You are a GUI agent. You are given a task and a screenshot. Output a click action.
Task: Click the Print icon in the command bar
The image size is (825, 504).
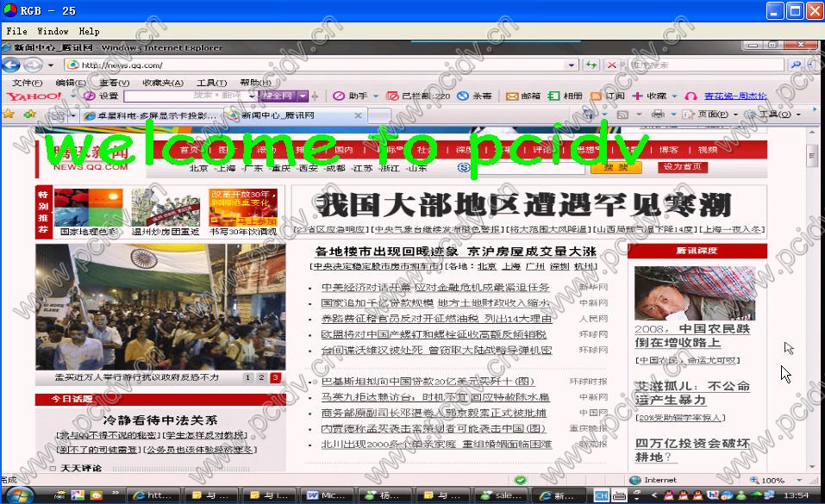(657, 114)
